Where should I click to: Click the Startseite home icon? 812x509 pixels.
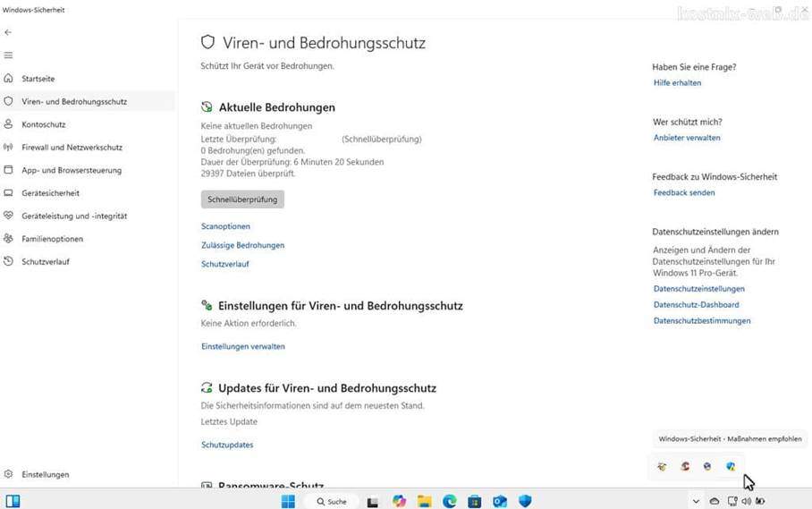tap(8, 78)
